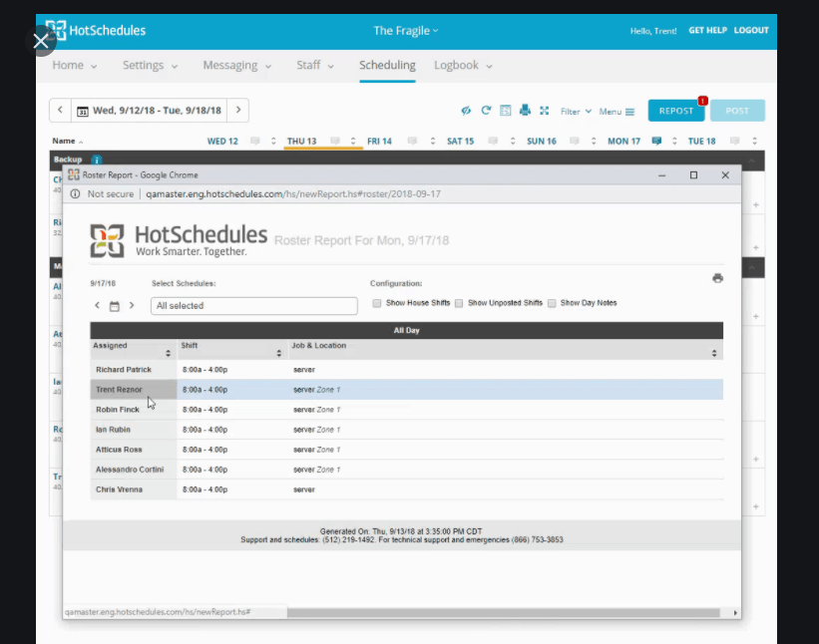Viewport: 819px width, 644px height.
Task: Select the Chris Vrenna roster row
Action: tap(406, 489)
